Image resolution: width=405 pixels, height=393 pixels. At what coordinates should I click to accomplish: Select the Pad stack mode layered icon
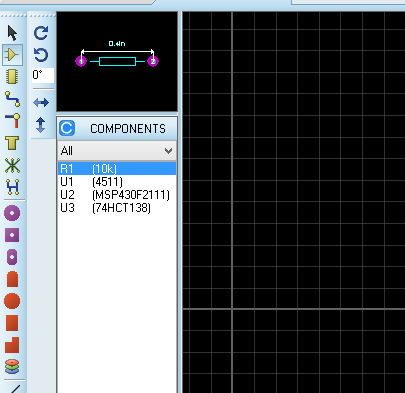coord(12,366)
